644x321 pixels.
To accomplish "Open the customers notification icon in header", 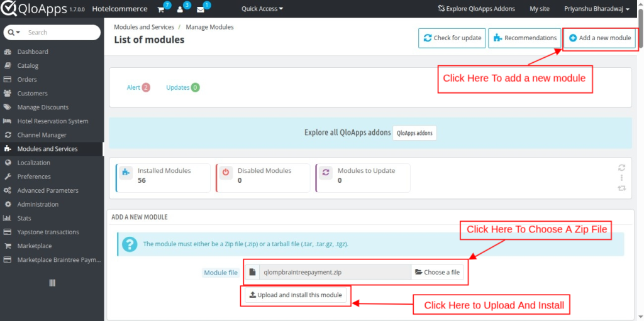I will coord(180,9).
